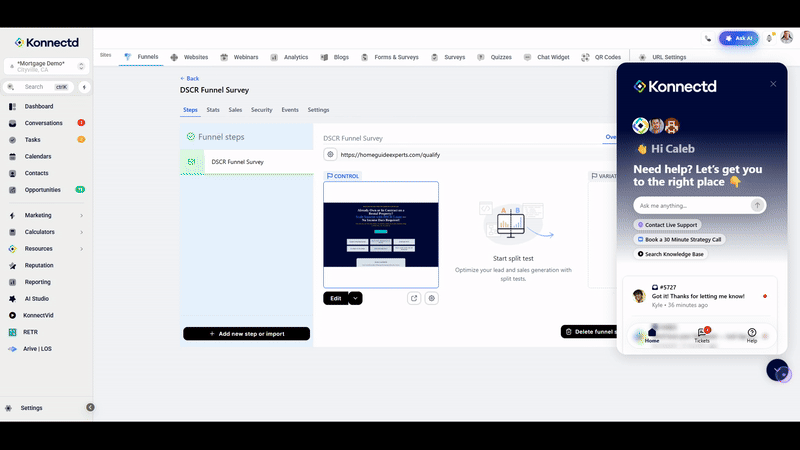Open Help tab in the chat widget
Image resolution: width=800 pixels, height=450 pixels.
tap(752, 335)
